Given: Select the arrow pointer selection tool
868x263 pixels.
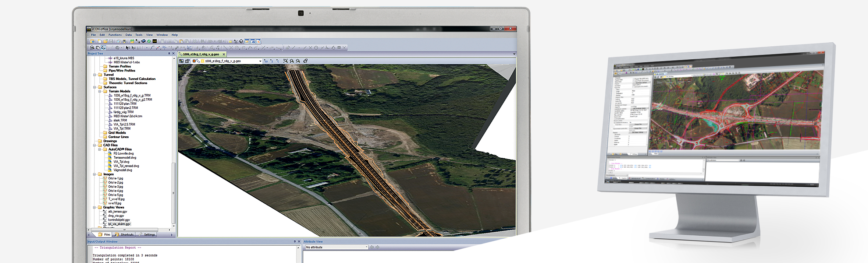Looking at the screenshot, I should [x=128, y=48].
